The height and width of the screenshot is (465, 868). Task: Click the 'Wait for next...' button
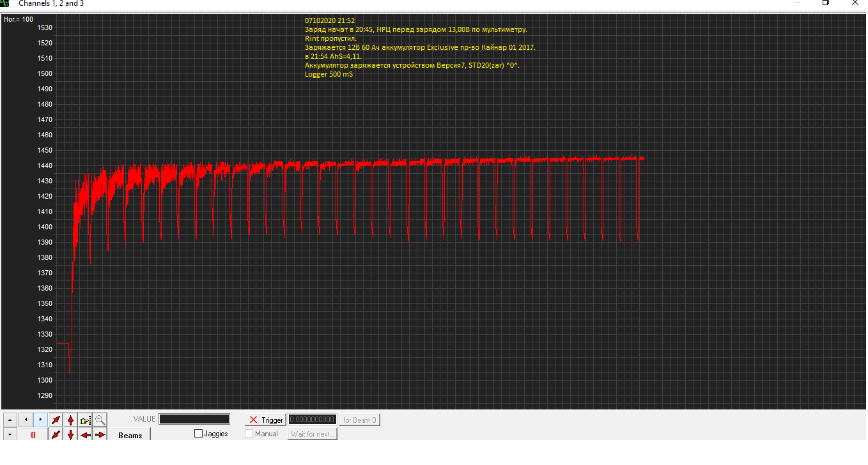point(313,434)
